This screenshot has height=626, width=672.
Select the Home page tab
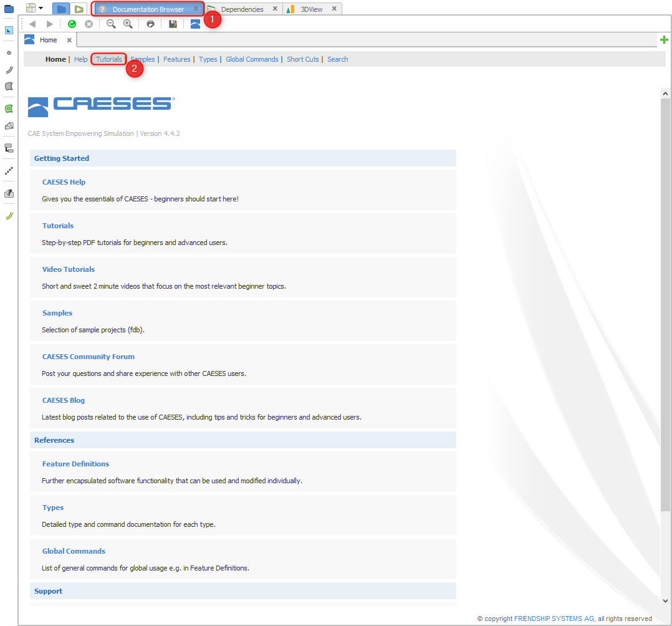tap(49, 40)
